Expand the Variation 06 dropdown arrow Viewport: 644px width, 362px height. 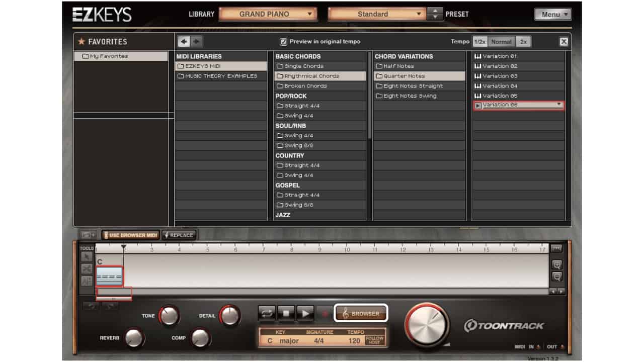pyautogui.click(x=558, y=105)
